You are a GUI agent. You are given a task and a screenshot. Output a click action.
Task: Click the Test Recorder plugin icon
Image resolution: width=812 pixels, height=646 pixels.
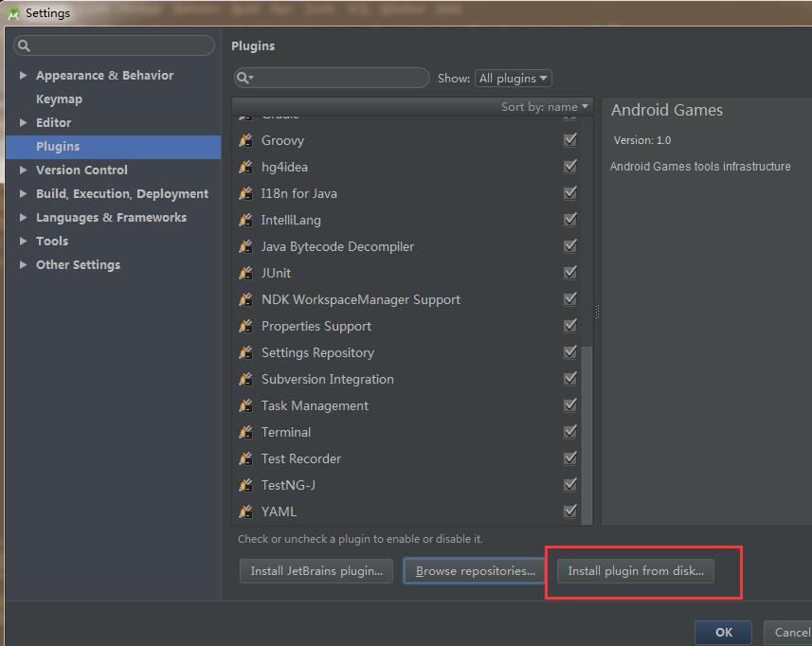click(x=246, y=458)
